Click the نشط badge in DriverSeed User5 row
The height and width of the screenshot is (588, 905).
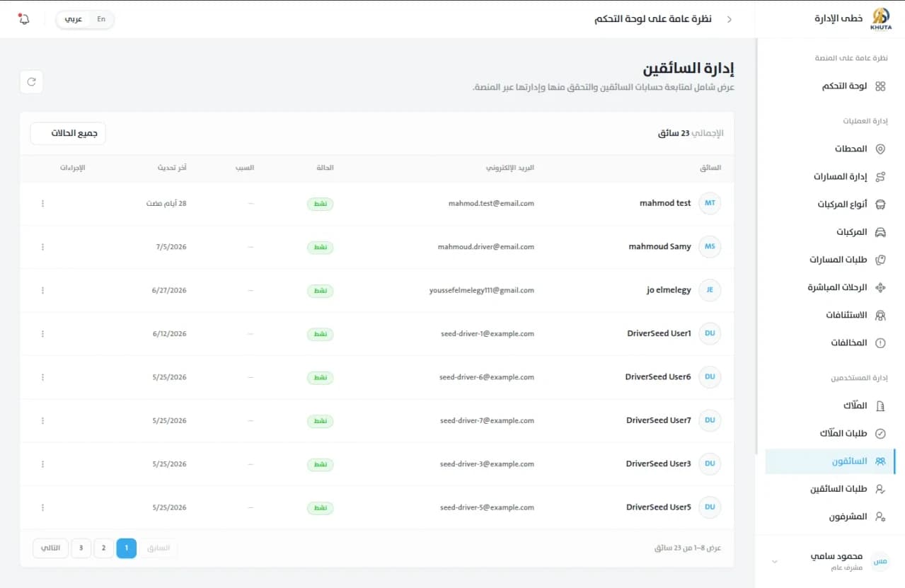coord(321,508)
